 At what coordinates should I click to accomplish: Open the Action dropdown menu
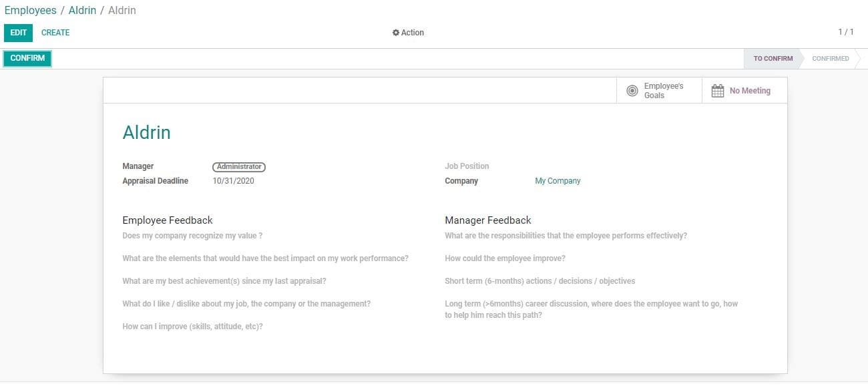(x=408, y=33)
